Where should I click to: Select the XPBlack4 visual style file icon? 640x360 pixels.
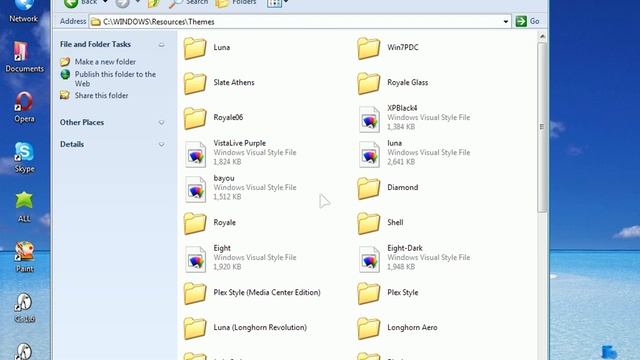[x=369, y=120]
